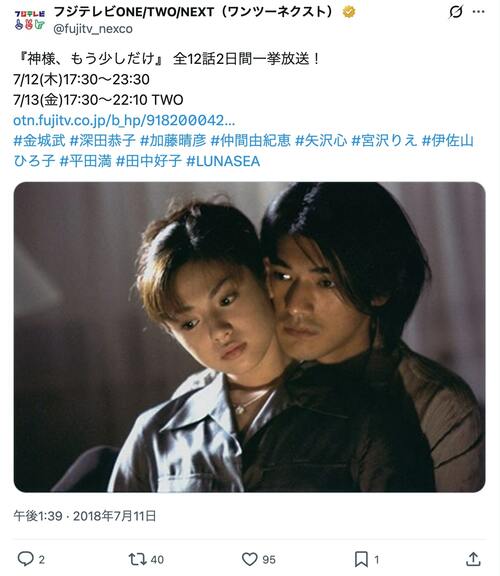Viewport: 500px width, 576px height.
Task: Open the #LUNASEA hashtag
Action: point(223,161)
